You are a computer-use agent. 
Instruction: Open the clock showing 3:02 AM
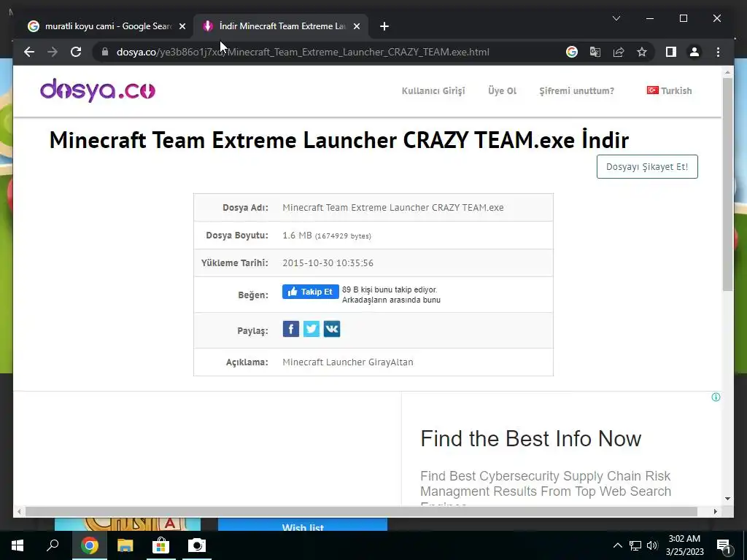(684, 545)
